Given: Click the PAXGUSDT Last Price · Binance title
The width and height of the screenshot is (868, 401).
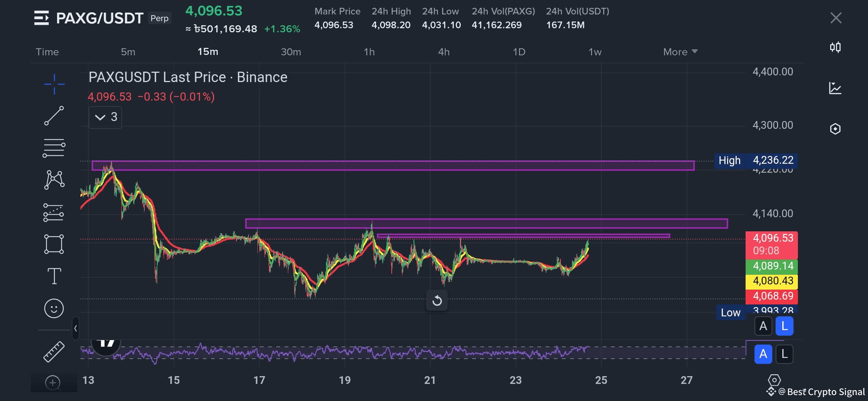Looking at the screenshot, I should pos(188,77).
